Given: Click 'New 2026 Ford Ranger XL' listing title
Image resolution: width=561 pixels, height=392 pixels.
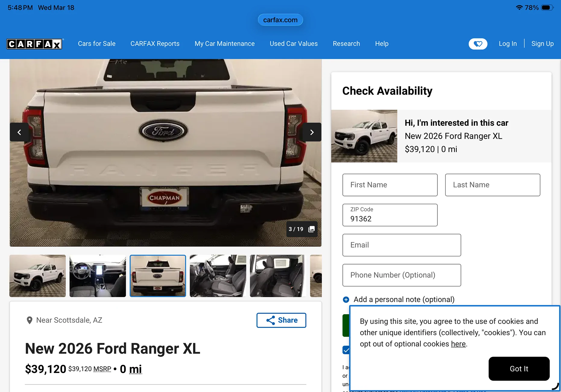Looking at the screenshot, I should [x=113, y=349].
